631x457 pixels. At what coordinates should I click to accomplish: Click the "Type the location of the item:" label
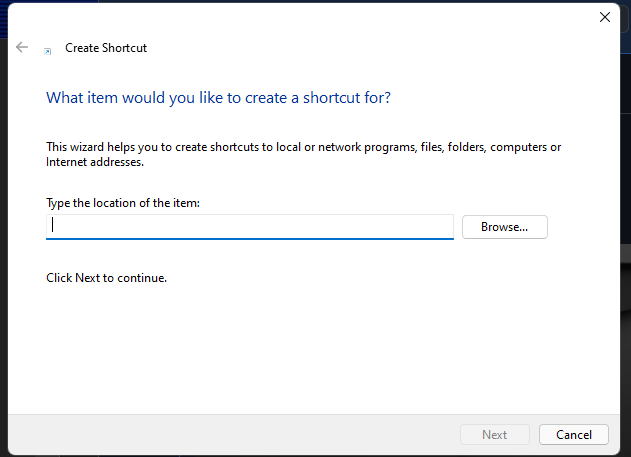[x=123, y=203]
